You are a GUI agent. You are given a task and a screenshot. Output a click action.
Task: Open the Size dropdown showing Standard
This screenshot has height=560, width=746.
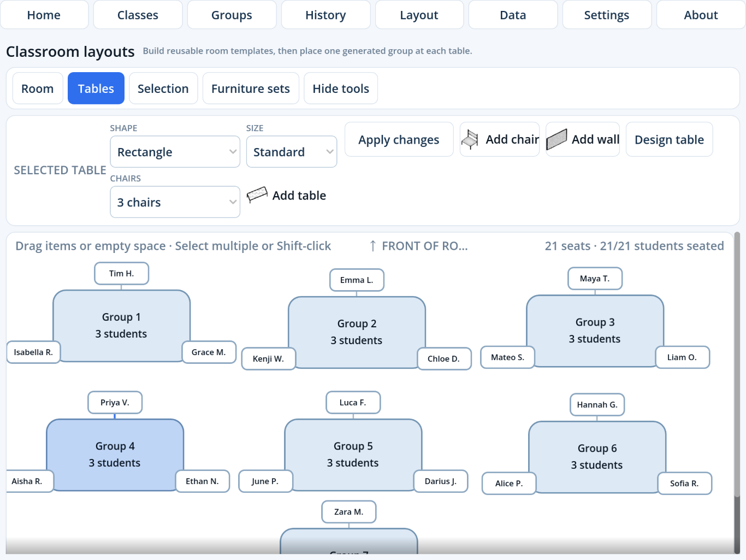coord(292,152)
